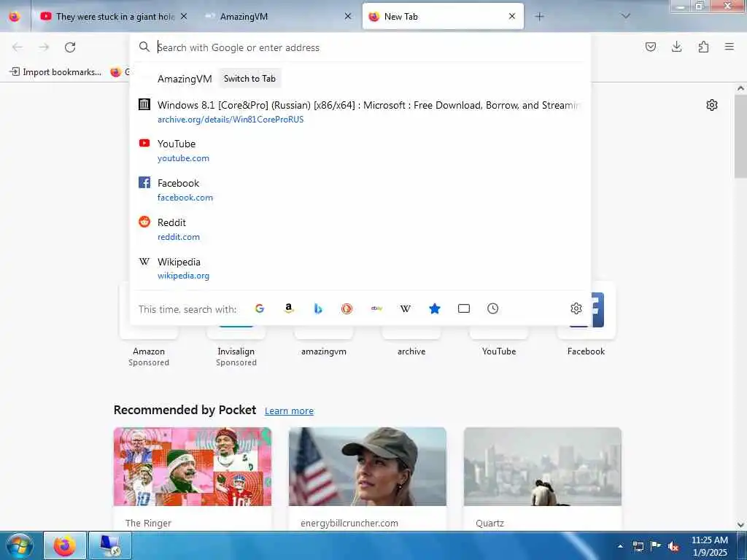
Task: Open search settings gear in suggestion bar
Action: click(576, 308)
